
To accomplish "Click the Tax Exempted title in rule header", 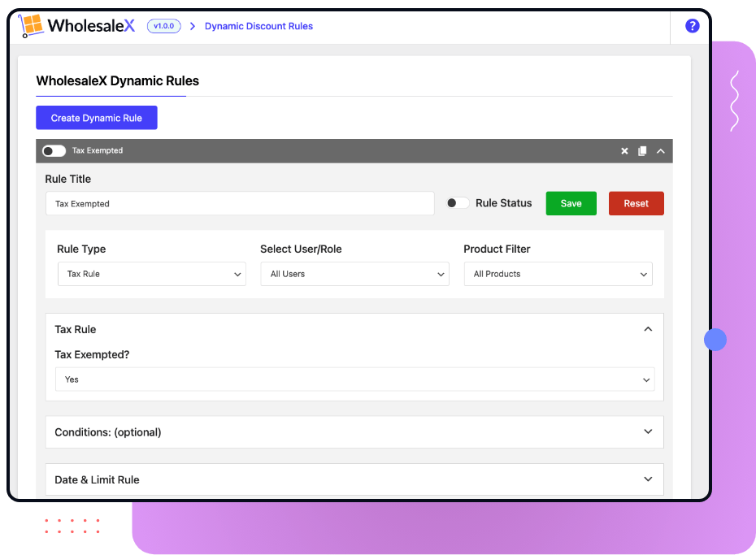I will tap(98, 151).
